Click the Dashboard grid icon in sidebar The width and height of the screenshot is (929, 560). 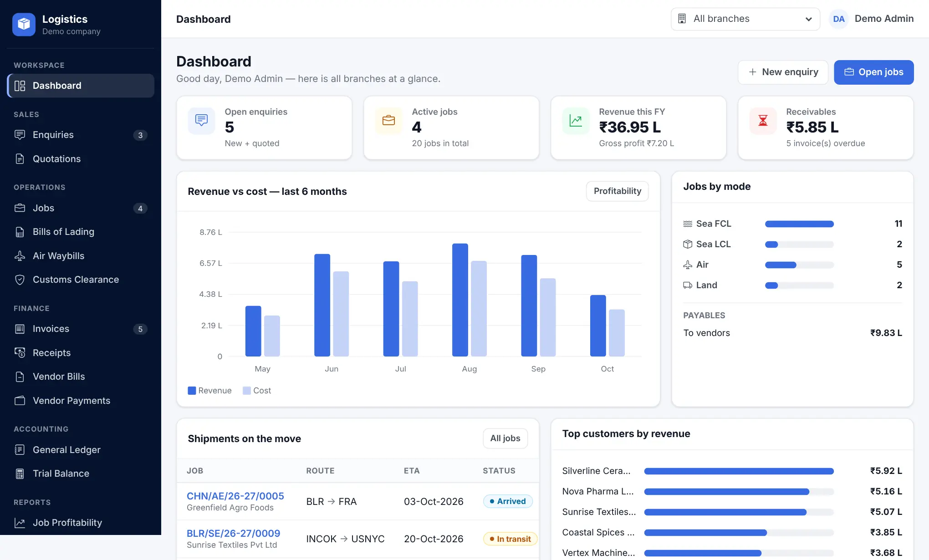coord(20,86)
